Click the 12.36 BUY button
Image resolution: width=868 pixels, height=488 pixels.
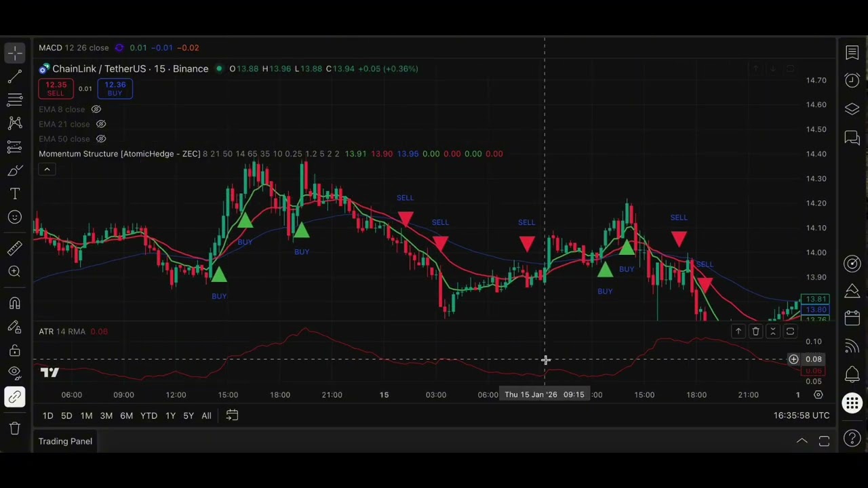(x=115, y=89)
